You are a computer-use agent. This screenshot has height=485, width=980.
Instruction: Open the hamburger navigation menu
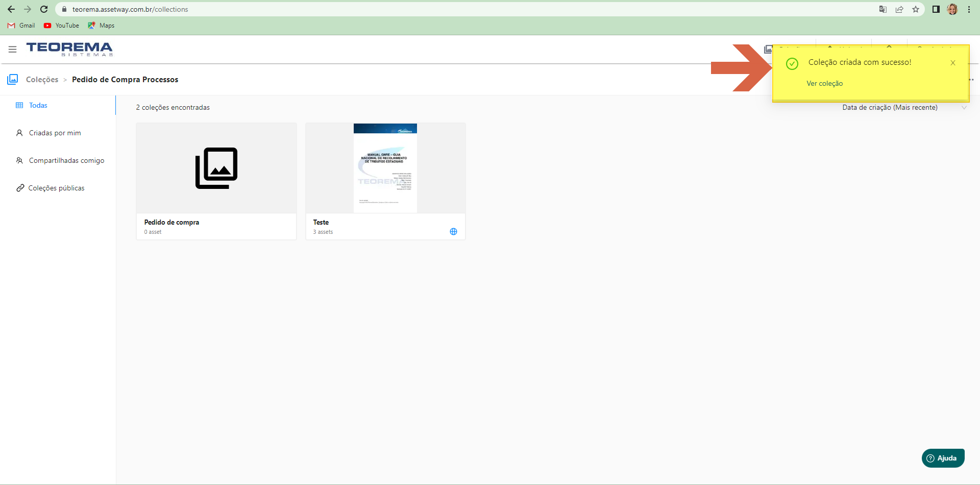coord(12,50)
